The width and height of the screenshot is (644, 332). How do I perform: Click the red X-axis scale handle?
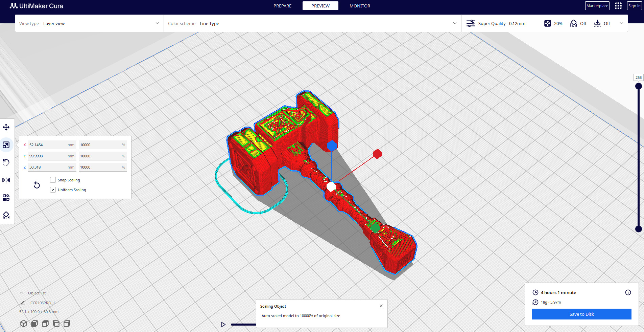tap(377, 154)
